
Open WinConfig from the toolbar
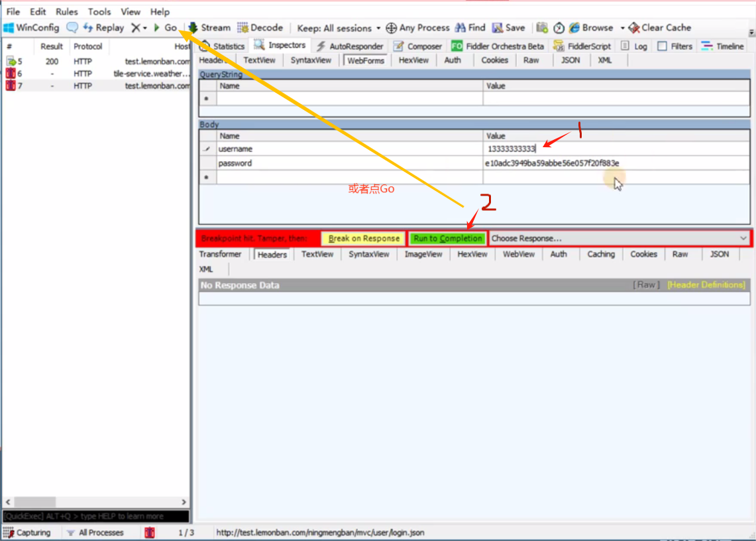(x=31, y=27)
